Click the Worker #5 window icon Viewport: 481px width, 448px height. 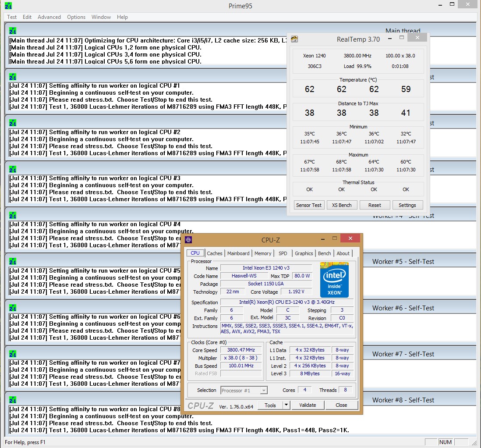13,261
